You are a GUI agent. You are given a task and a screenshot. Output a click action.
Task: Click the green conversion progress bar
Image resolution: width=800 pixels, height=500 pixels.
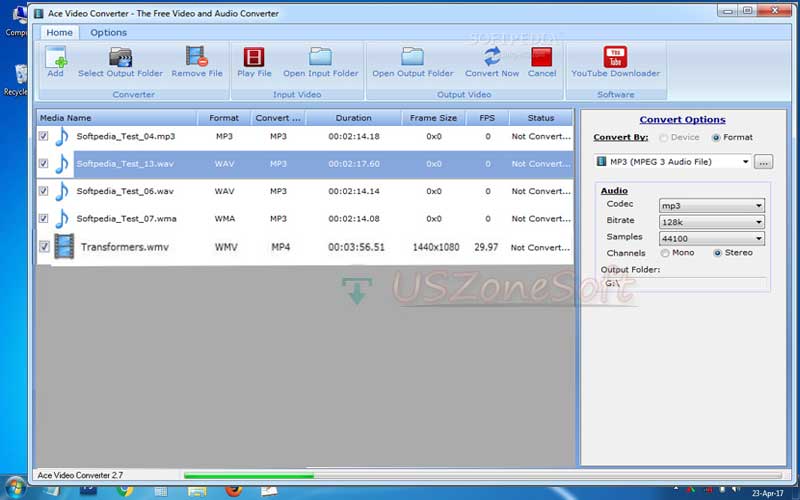pyautogui.click(x=249, y=476)
